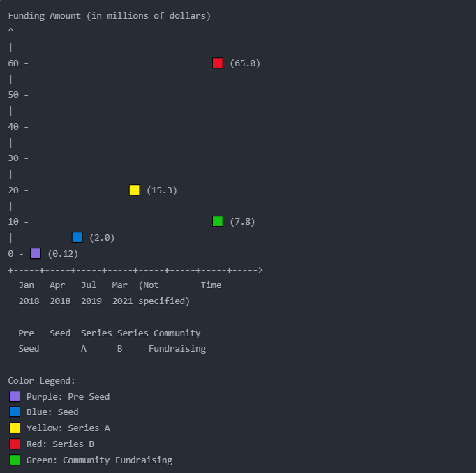Screen dimensions: 476x473
Task: Select the blue legend swatch
Action: pos(15,412)
